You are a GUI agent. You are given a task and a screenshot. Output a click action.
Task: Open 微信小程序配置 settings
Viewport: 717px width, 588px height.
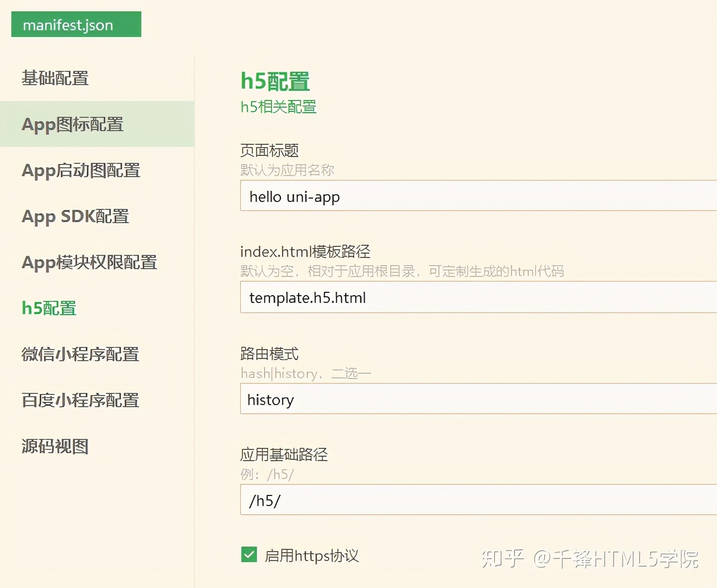click(79, 354)
